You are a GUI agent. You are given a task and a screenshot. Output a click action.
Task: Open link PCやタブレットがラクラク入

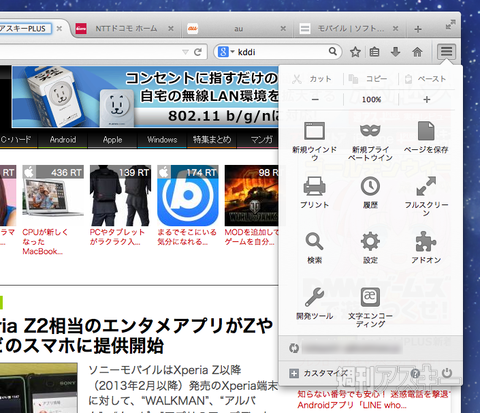(x=117, y=237)
